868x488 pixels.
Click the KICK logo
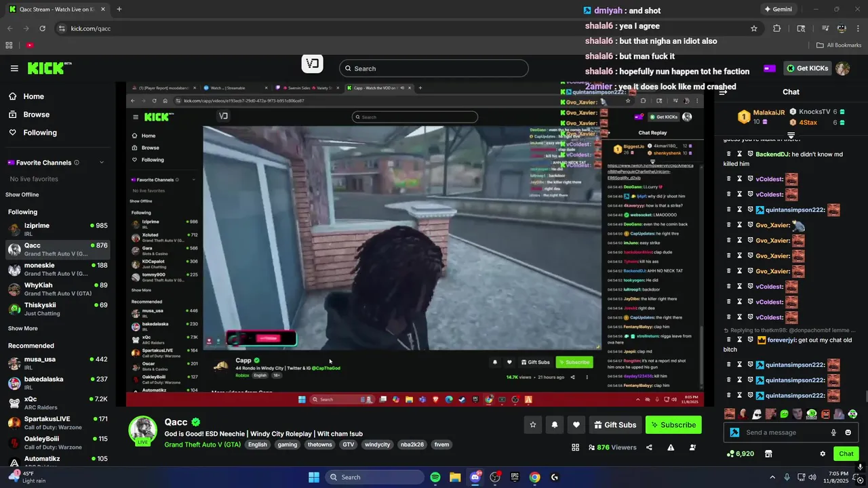click(49, 68)
